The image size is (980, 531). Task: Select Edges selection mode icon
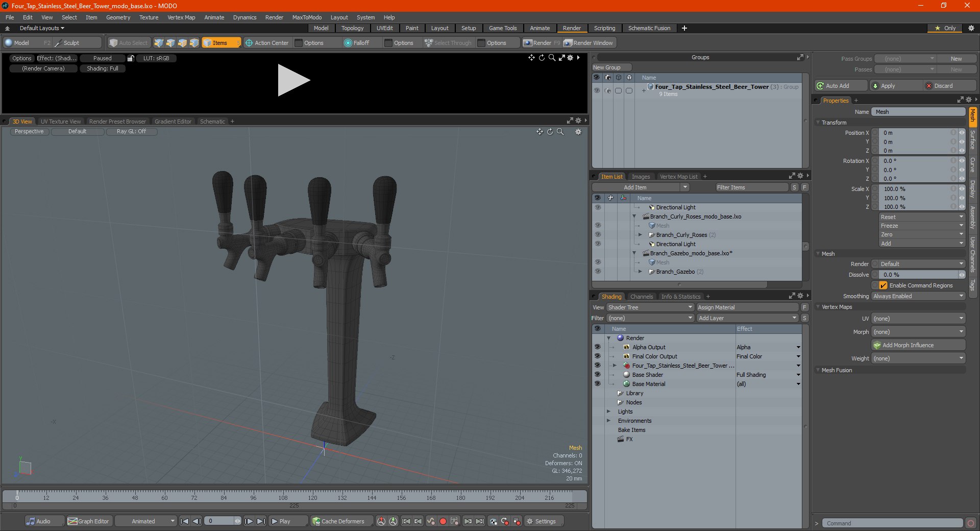170,43
